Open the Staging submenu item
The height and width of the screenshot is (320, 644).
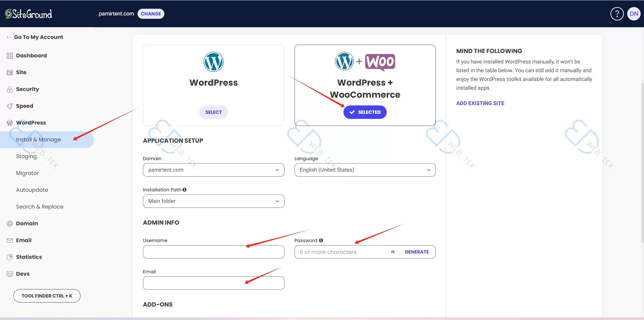(26, 156)
